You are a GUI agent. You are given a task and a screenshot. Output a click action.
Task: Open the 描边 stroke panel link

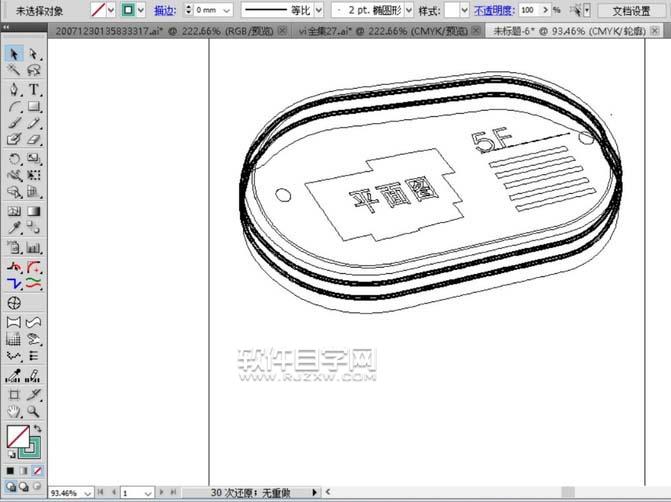(165, 10)
